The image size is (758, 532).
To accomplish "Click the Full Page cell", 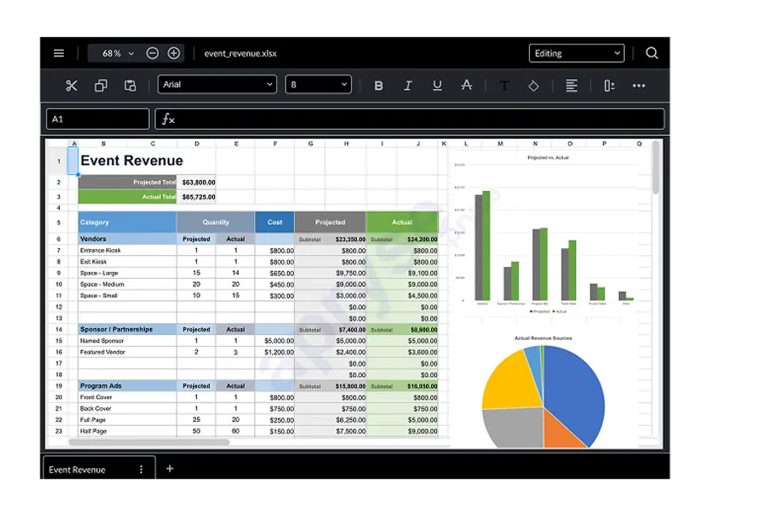I will (x=128, y=420).
